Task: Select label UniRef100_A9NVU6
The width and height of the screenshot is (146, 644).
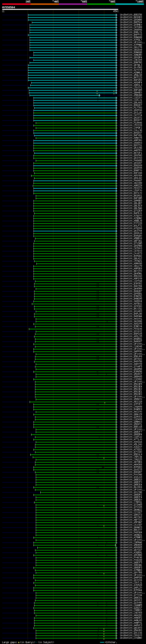Action: (x=131, y=263)
